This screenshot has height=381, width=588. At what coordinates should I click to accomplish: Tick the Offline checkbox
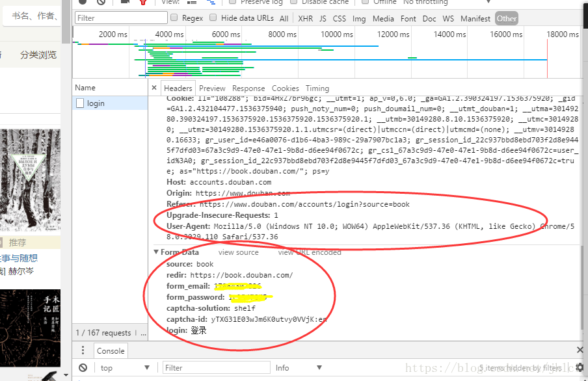tap(365, 1)
